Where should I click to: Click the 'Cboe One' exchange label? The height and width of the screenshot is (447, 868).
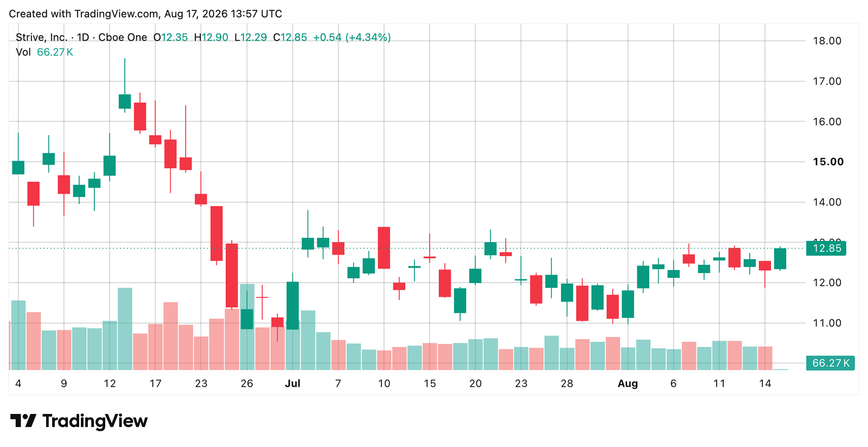(x=123, y=37)
